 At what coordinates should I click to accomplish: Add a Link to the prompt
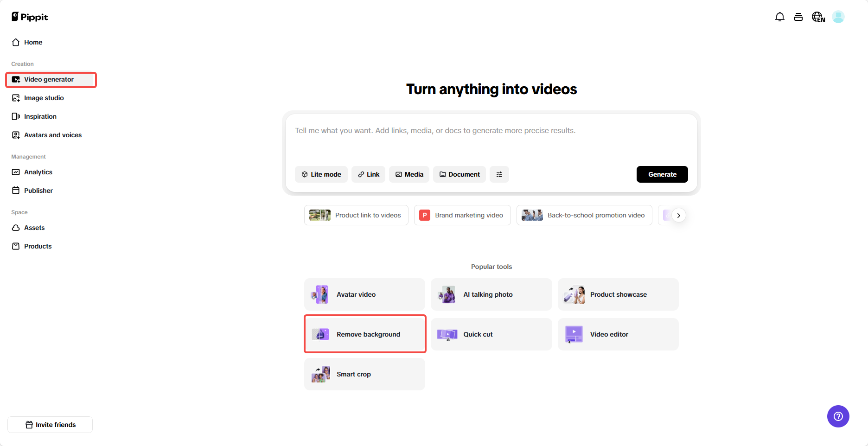pyautogui.click(x=369, y=174)
